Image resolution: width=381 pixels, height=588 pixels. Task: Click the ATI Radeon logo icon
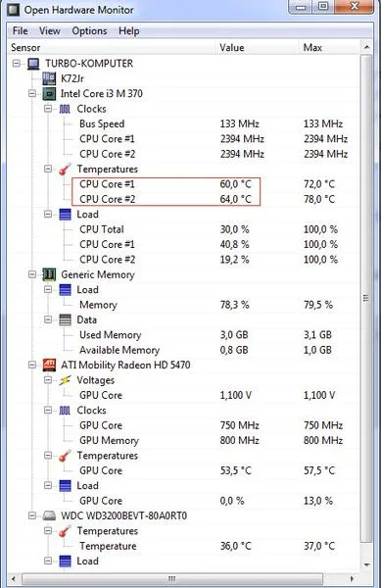(49, 365)
